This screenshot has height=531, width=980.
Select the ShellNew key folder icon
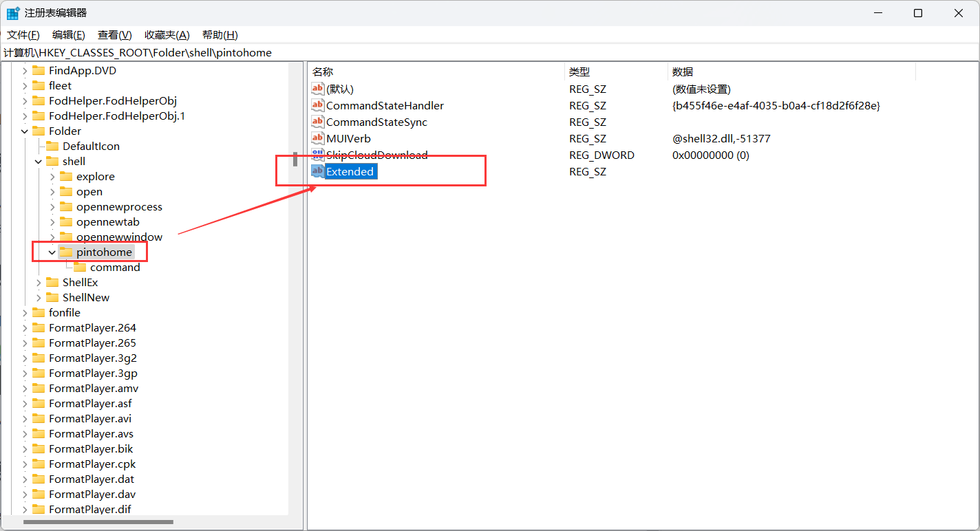click(x=52, y=297)
